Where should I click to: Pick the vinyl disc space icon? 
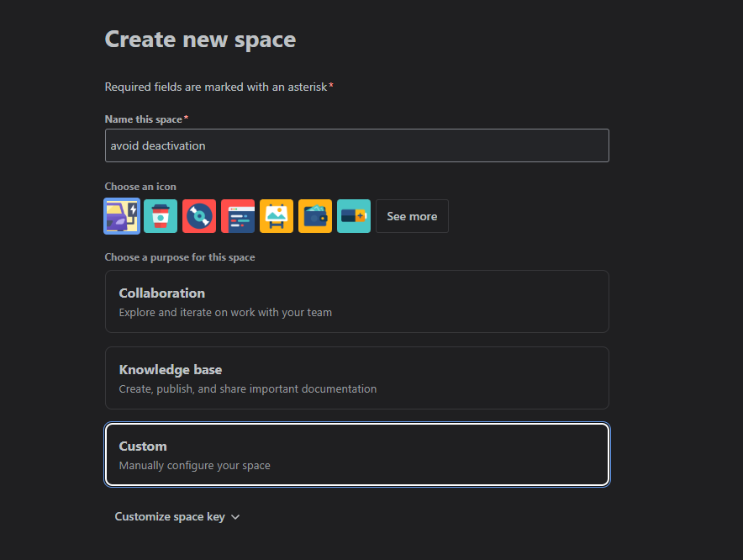(x=199, y=216)
